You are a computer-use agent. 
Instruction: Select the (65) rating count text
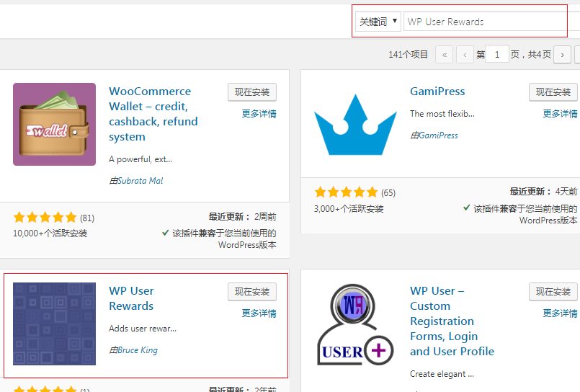388,193
